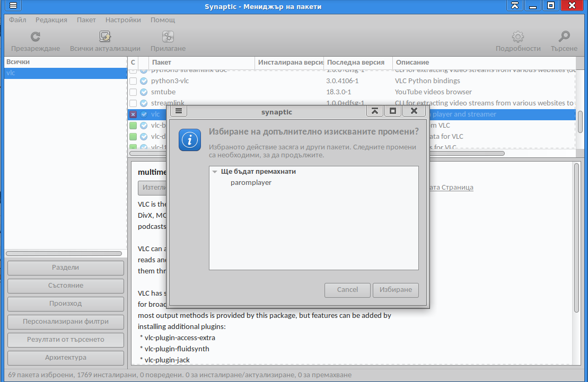The height and width of the screenshot is (382, 588).
Task: Click the supported-status icon of streamlink row
Action: click(x=144, y=103)
